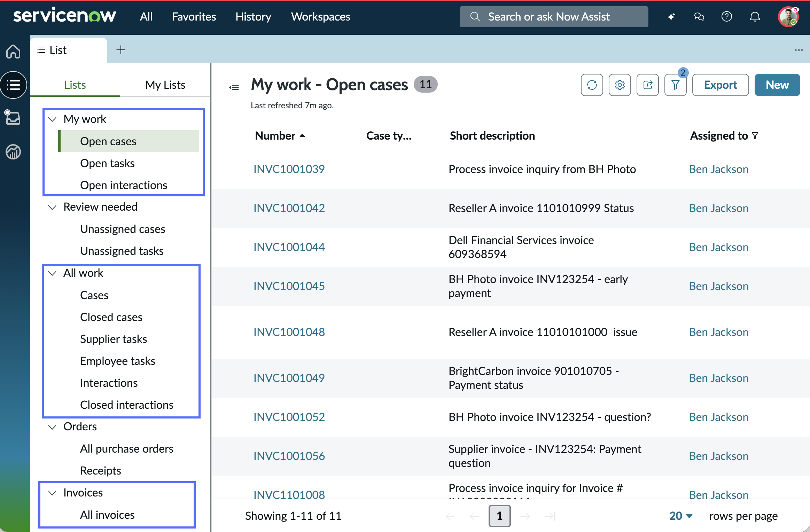Select Open tasks in the list tree
The image size is (810, 532).
pyautogui.click(x=107, y=163)
